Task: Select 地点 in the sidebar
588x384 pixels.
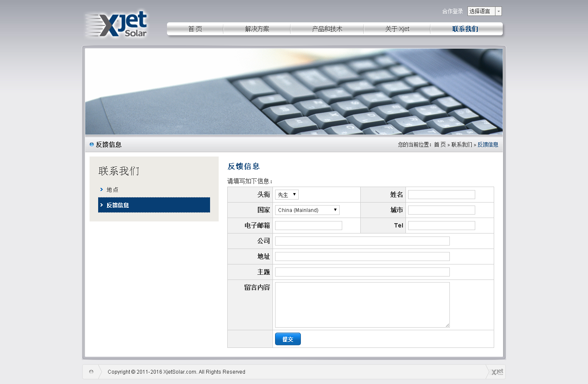Action: [112, 190]
